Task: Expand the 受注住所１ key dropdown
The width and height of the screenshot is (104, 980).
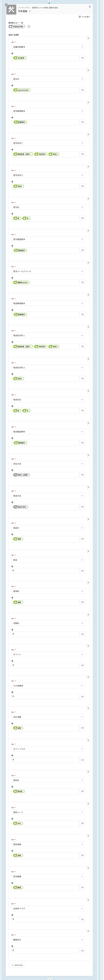Action: pos(48,143)
